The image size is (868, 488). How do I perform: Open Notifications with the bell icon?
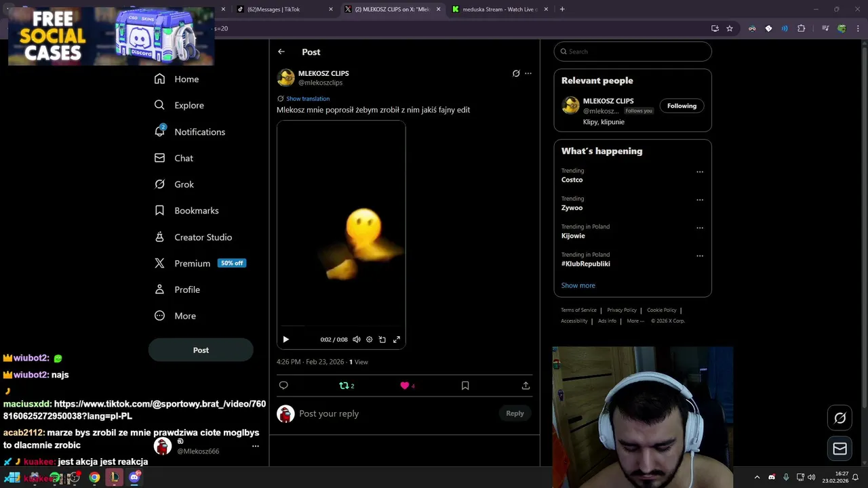pyautogui.click(x=189, y=131)
